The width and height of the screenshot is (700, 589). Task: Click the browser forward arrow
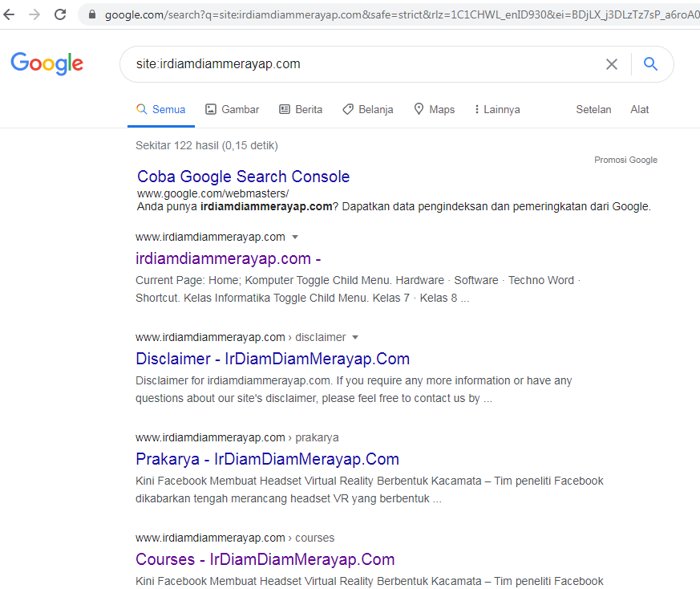[x=34, y=14]
